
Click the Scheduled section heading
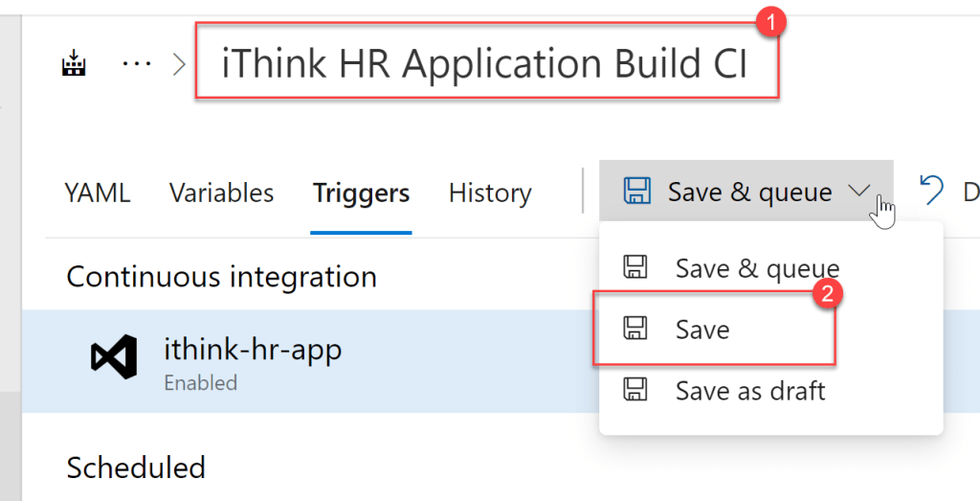click(x=136, y=467)
